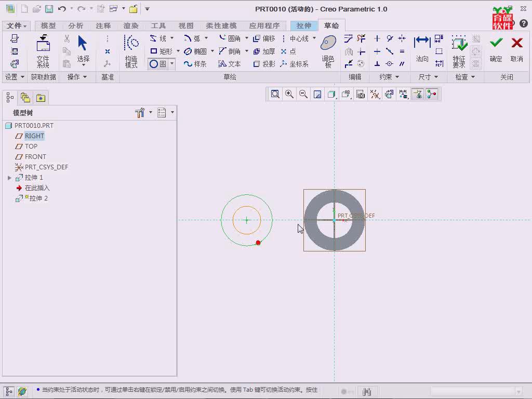This screenshot has width=532, height=399.
Task: Expand the 操作 group dropdown
Action: (85, 77)
